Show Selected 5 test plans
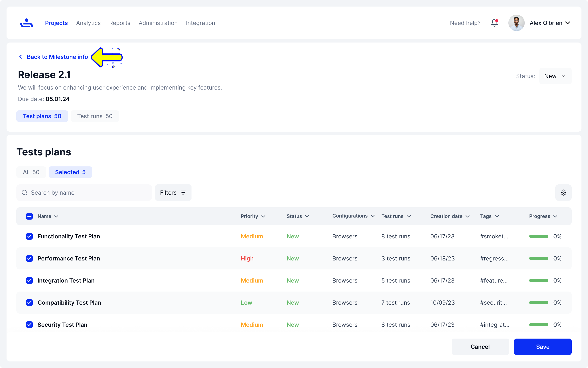588x368 pixels. (70, 172)
